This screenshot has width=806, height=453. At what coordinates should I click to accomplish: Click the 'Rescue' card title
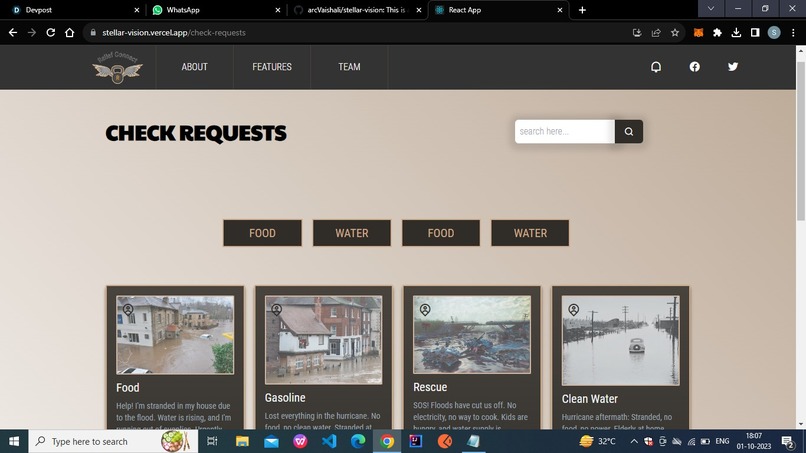(430, 387)
